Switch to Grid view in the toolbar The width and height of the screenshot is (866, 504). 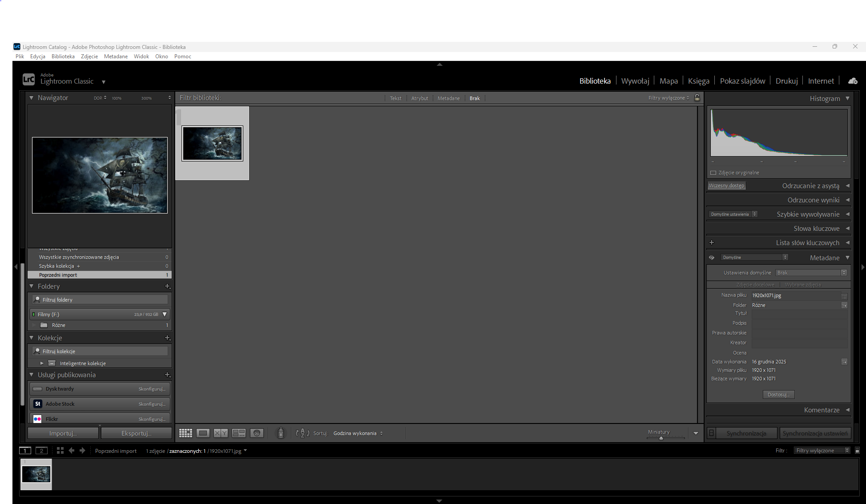pos(185,433)
